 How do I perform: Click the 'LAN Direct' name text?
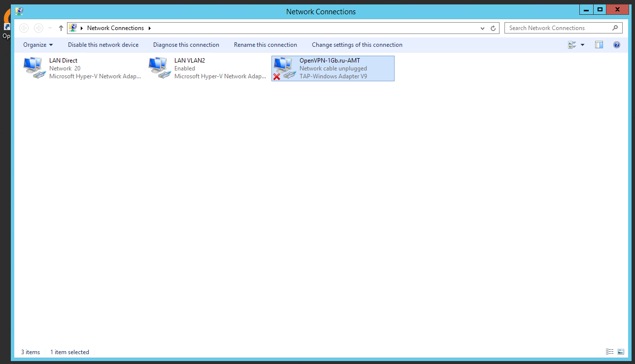point(63,61)
